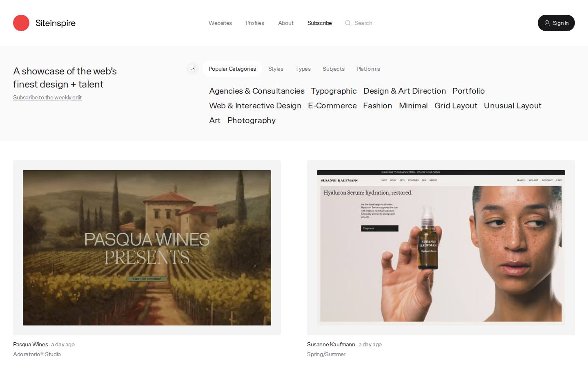The image size is (588, 368).
Task: Open the Pasqua Wines website thumbnail
Action: [147, 248]
